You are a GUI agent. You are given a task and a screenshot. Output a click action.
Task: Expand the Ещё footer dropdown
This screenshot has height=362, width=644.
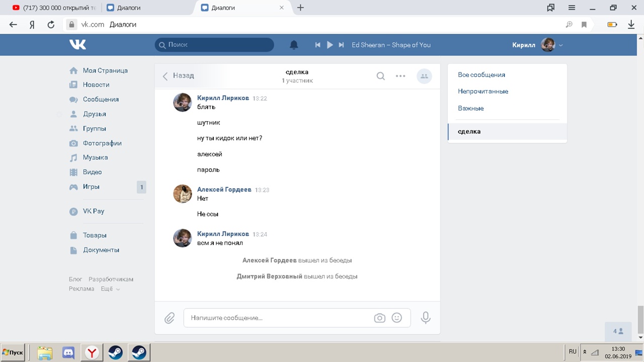pyautogui.click(x=110, y=289)
